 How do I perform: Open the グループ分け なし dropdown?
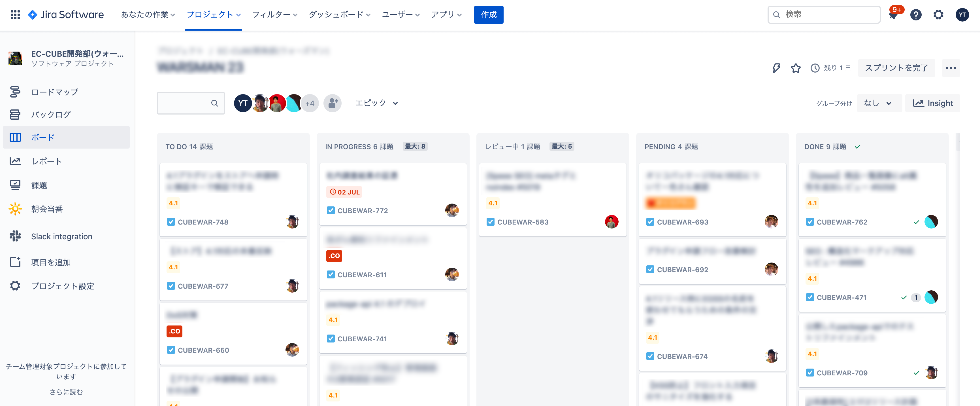(879, 103)
